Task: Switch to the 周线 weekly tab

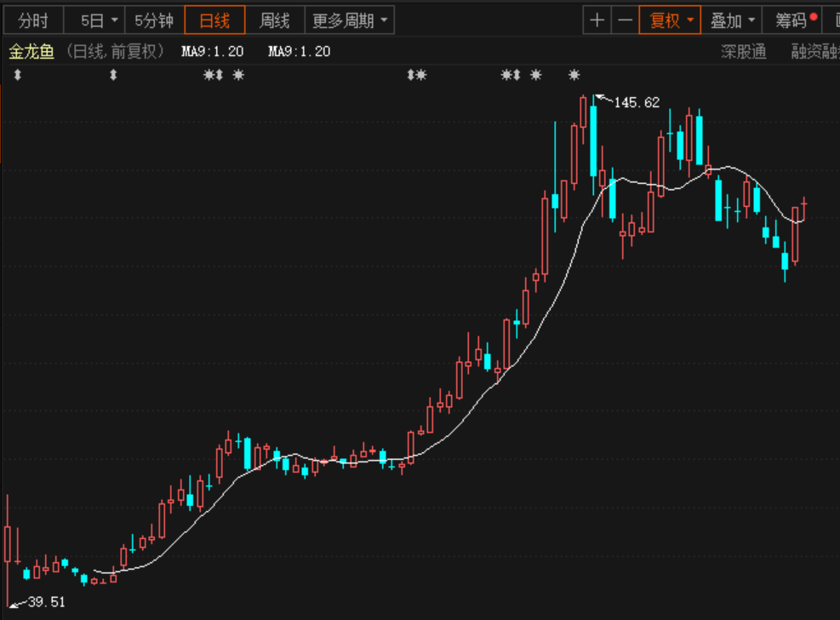Action: pos(274,20)
